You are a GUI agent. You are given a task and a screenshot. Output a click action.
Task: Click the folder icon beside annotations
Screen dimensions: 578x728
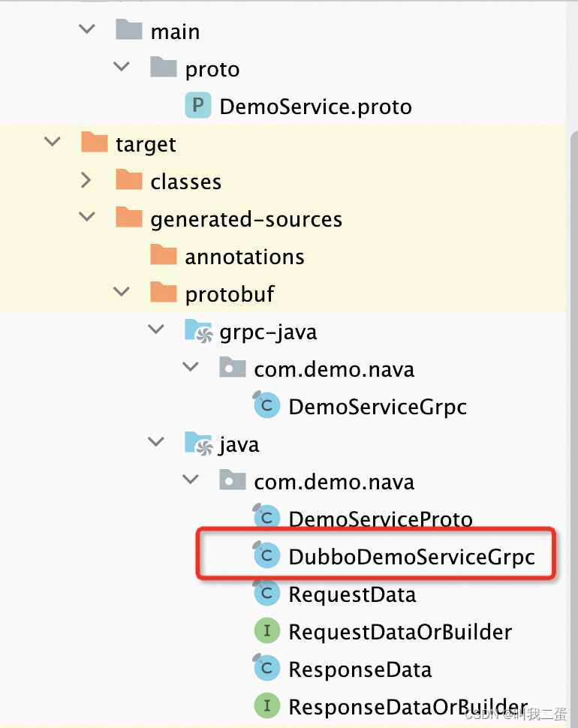click(163, 255)
